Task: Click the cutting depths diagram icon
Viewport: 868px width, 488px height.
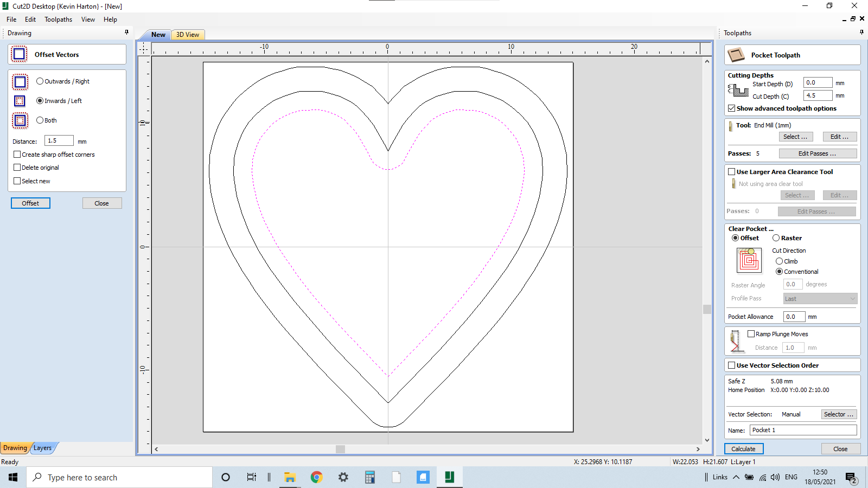Action: [738, 90]
